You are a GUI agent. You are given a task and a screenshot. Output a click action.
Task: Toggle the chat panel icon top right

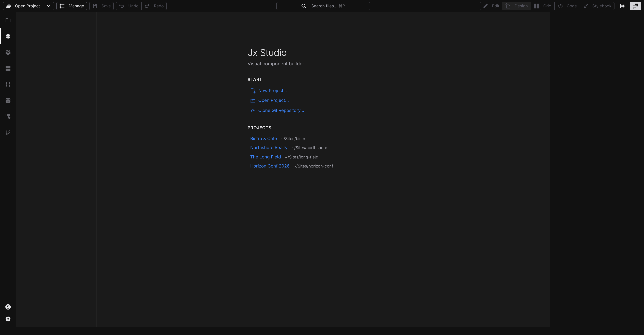pyautogui.click(x=635, y=6)
